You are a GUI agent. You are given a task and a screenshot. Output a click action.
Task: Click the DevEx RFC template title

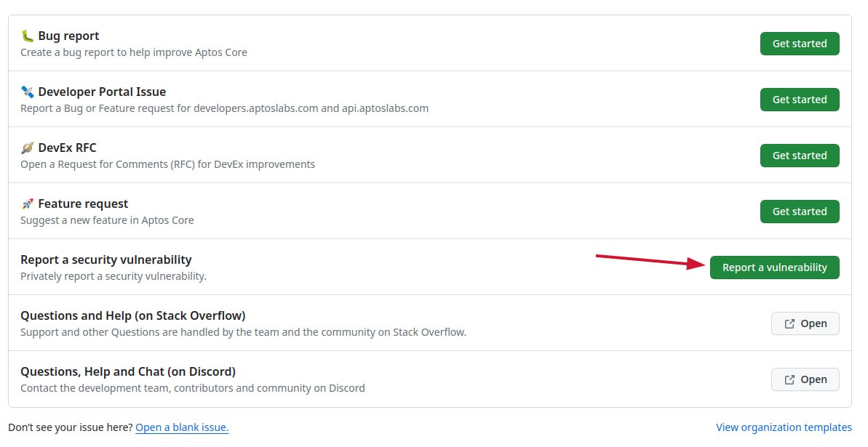click(67, 148)
